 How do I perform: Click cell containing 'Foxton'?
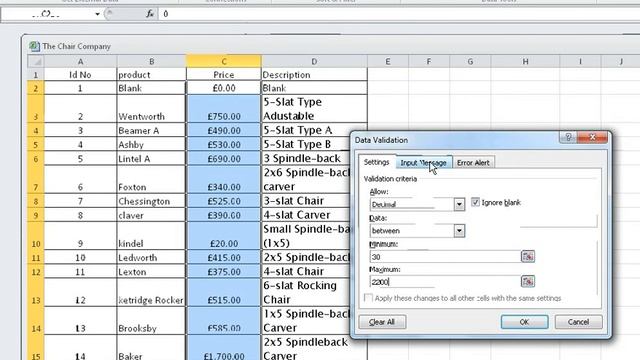pyautogui.click(x=151, y=180)
